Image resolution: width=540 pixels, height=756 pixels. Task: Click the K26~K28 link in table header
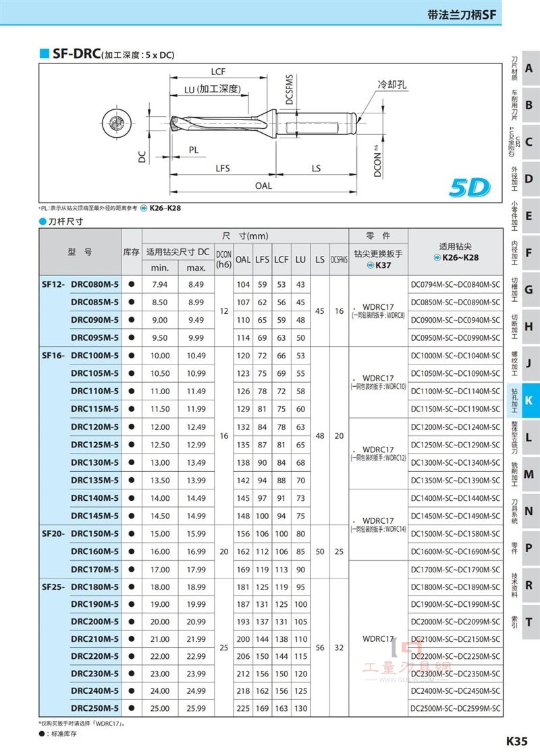click(456, 257)
